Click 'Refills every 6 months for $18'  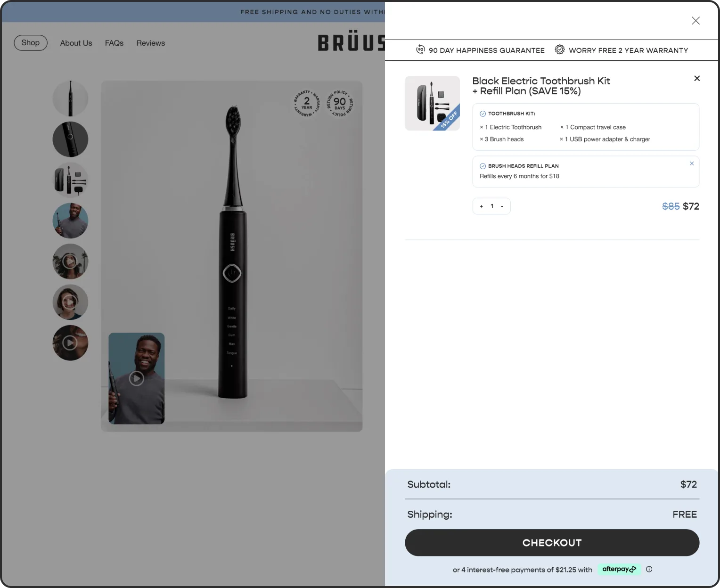520,176
